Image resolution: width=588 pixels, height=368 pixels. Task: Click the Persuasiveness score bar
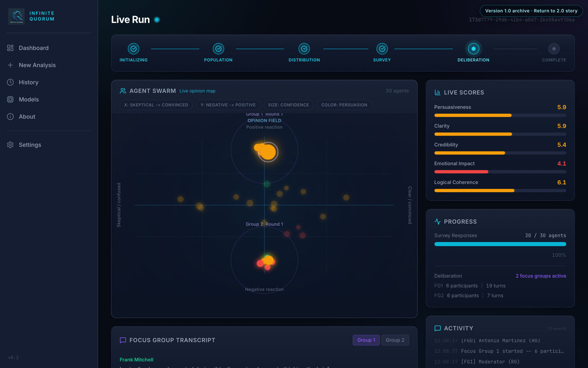tap(500, 116)
